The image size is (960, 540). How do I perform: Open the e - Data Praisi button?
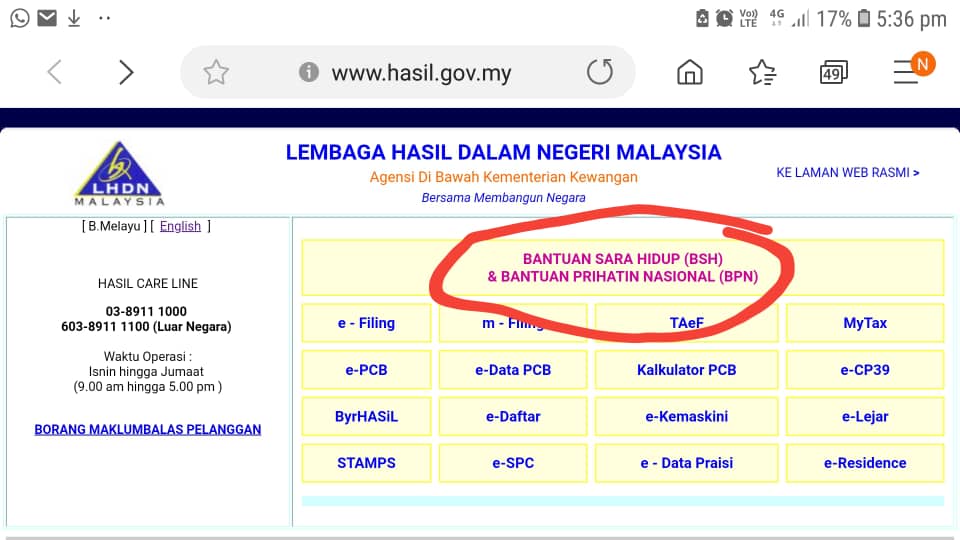point(686,463)
